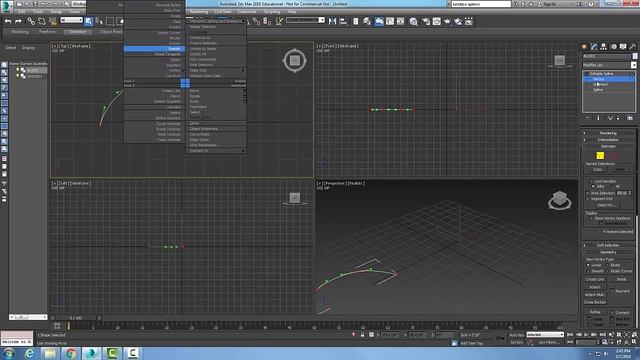
Task: Click the search field in title bar
Action: pyautogui.click(x=481, y=4)
